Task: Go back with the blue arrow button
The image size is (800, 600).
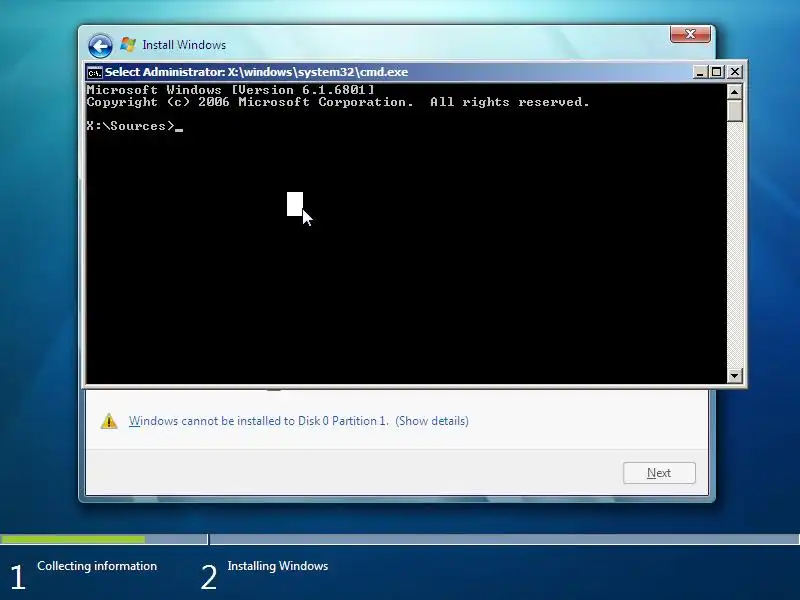Action: [x=100, y=46]
